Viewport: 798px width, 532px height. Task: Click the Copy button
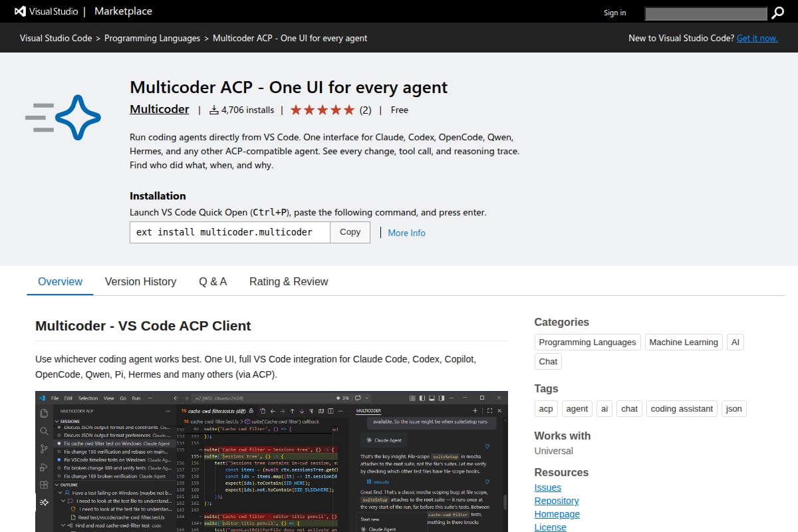[350, 232]
